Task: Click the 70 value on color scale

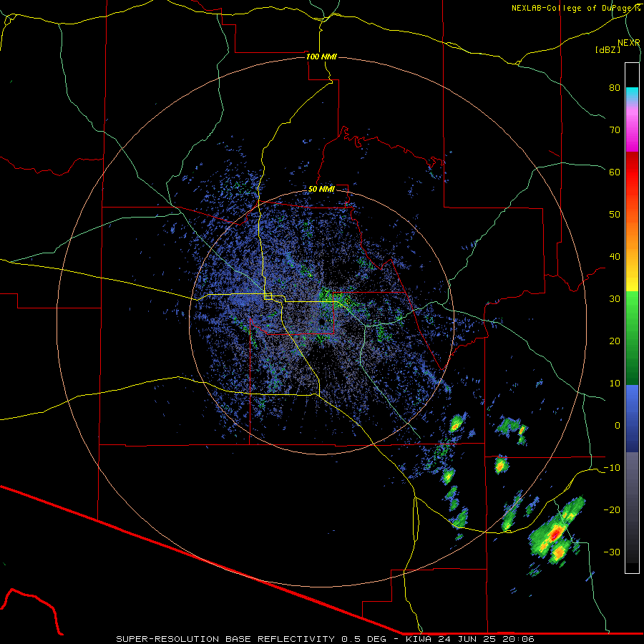Action: 615,130
